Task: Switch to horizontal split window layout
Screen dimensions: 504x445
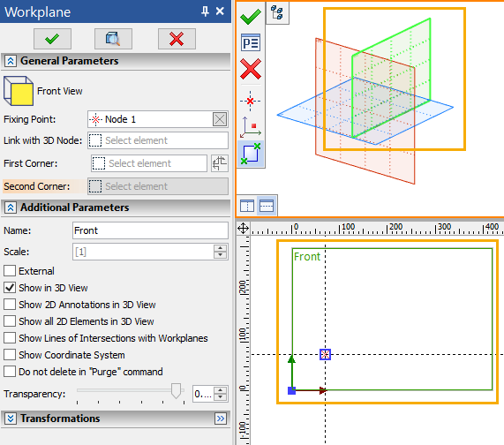Action: (x=267, y=206)
